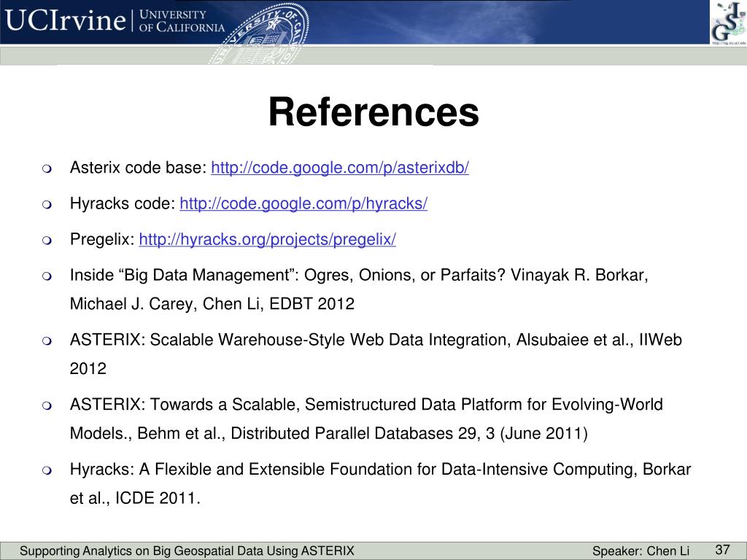
Task: Click 'Speaker: Chen Li' in the footer
Action: pos(640,551)
